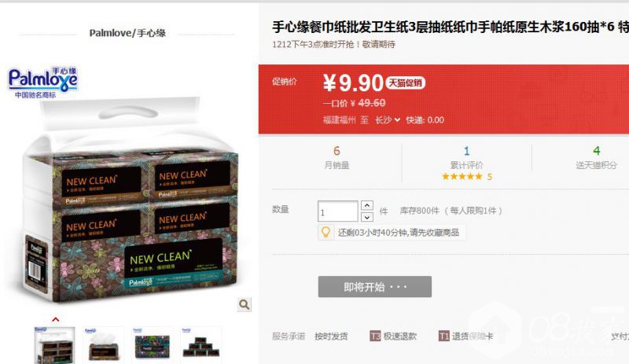Image resolution: width=629 pixels, height=364 pixels.
Task: Click the red up-arrow above thumbnails
Action: pos(55,319)
